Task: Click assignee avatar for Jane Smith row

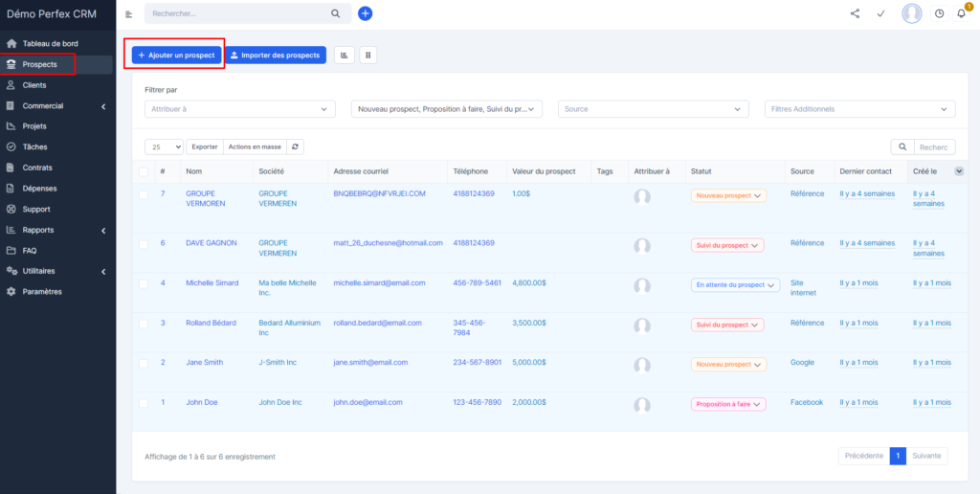Action: [x=642, y=365]
